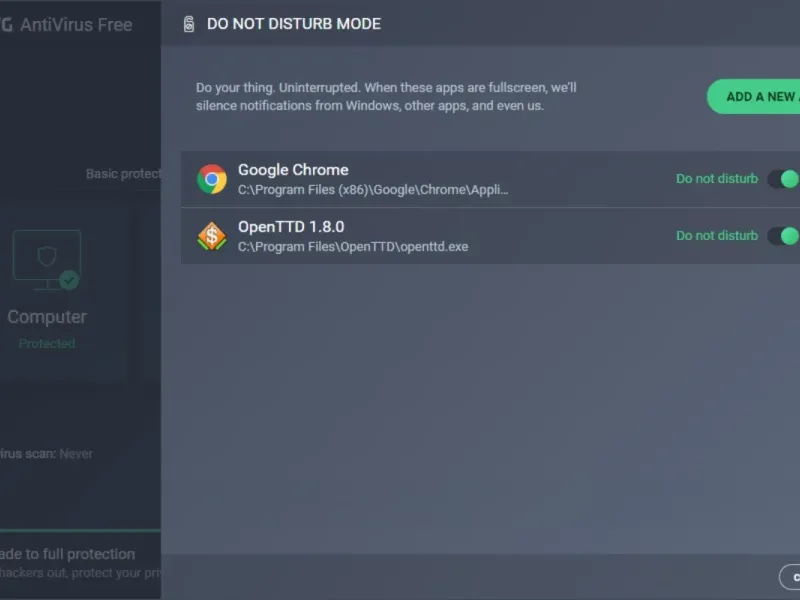
Task: Select the OpenTTD 1.8.0 app name
Action: click(x=291, y=227)
